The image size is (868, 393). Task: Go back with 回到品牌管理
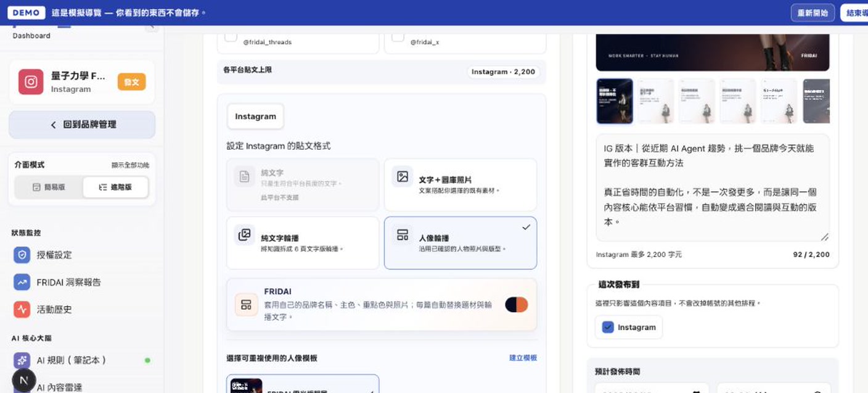(x=82, y=125)
